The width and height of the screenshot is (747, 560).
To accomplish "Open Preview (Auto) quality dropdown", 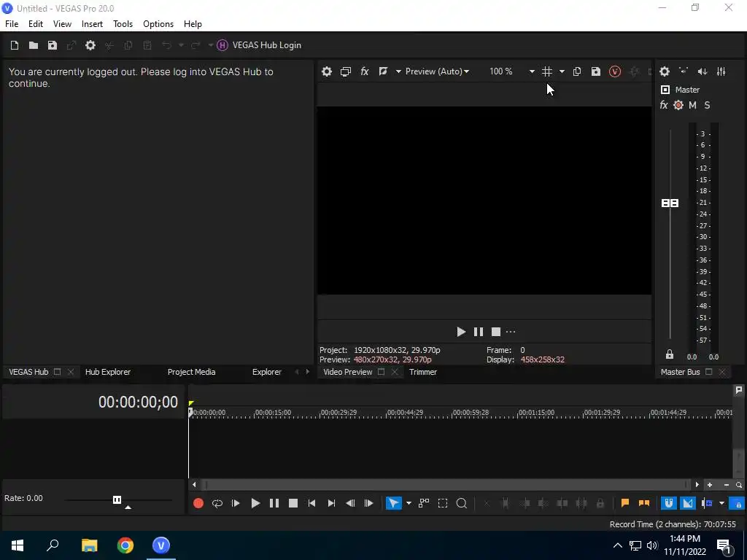I will tap(437, 71).
